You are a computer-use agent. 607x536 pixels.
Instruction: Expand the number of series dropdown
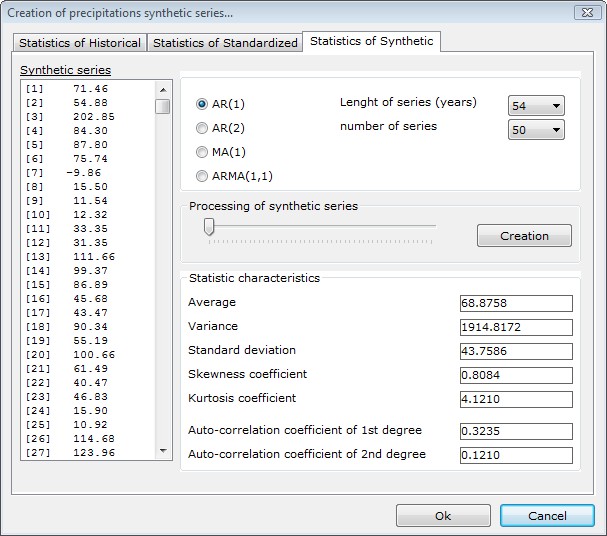(537, 130)
